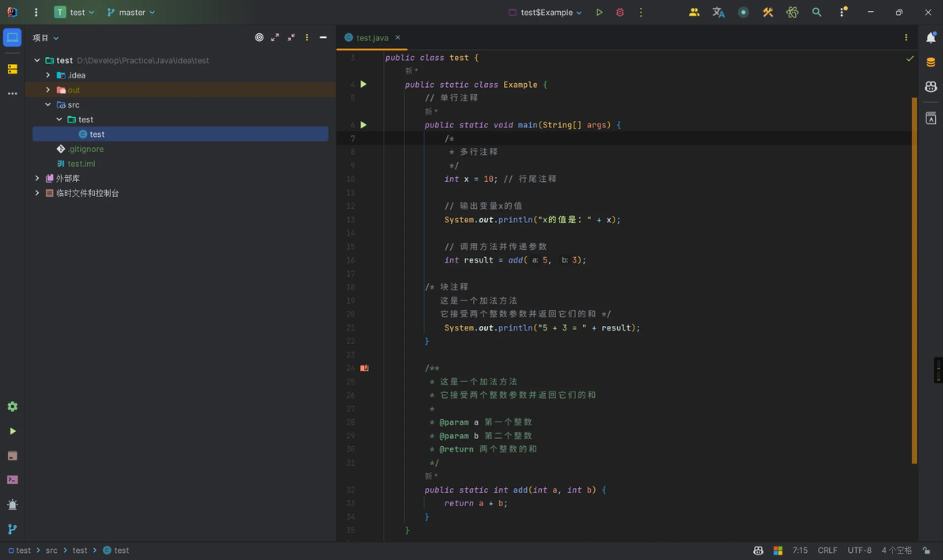
Task: Click the atom plugin icon in toolbar
Action: click(x=792, y=12)
